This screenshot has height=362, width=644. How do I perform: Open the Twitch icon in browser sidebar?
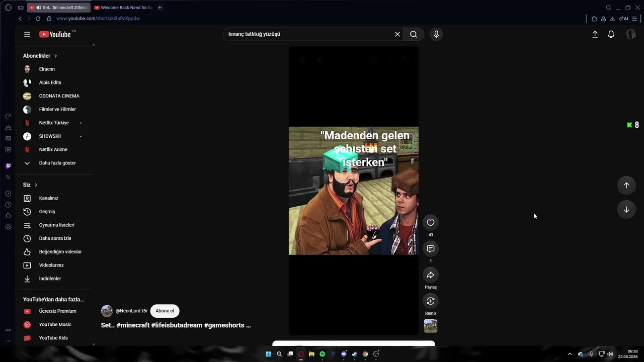tap(8, 166)
